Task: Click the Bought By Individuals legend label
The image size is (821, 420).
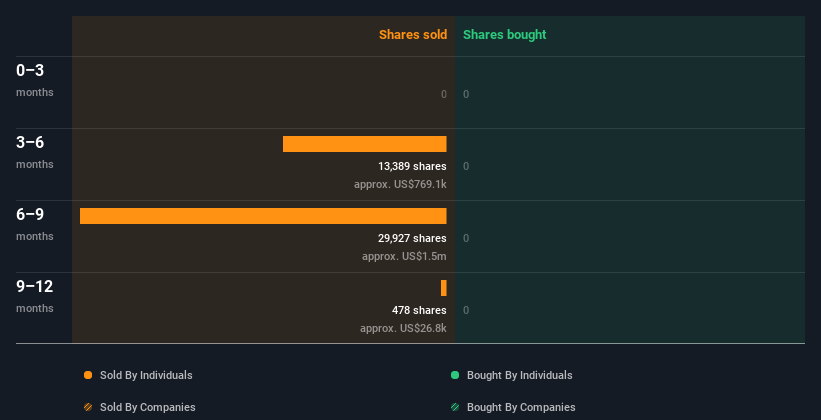Action: pyautogui.click(x=519, y=375)
